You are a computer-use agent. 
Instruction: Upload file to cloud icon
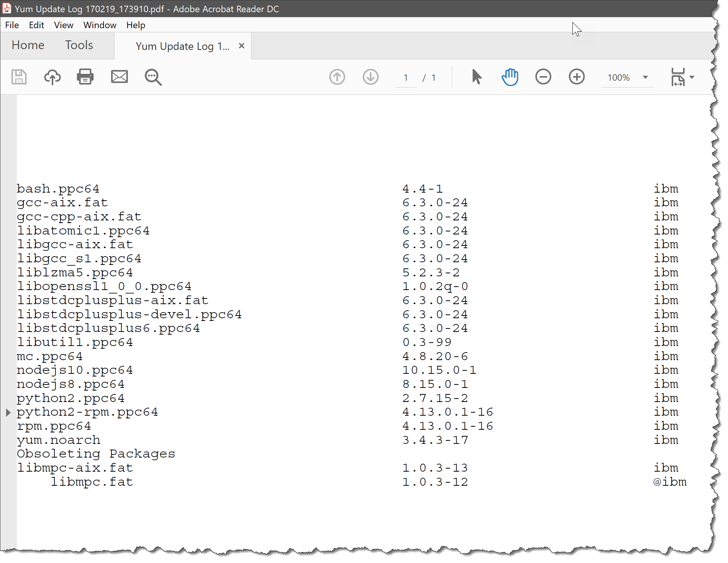pyautogui.click(x=52, y=77)
